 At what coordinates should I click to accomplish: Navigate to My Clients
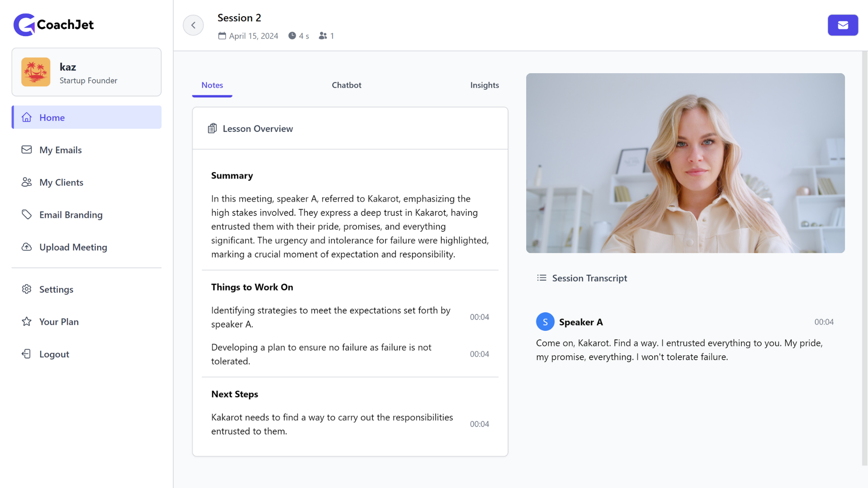pos(61,182)
